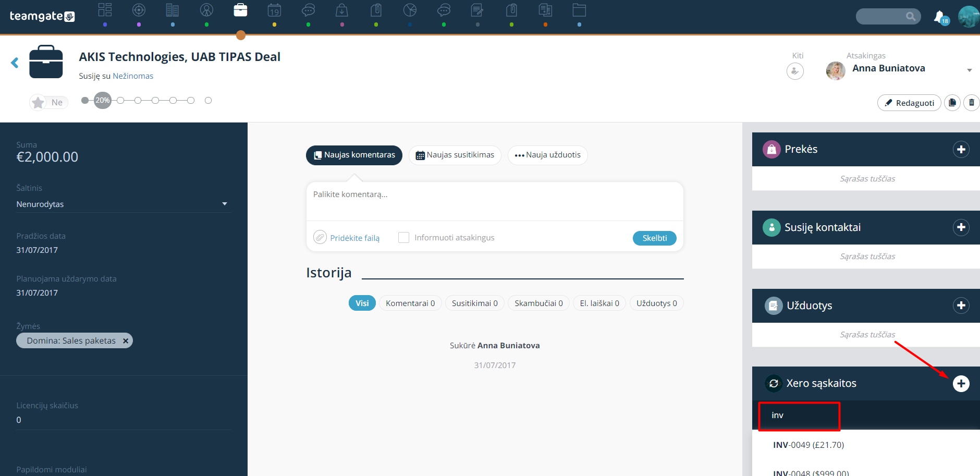Screen dimensions: 980x476
Task: Open the contacts person icon
Action: (206, 10)
